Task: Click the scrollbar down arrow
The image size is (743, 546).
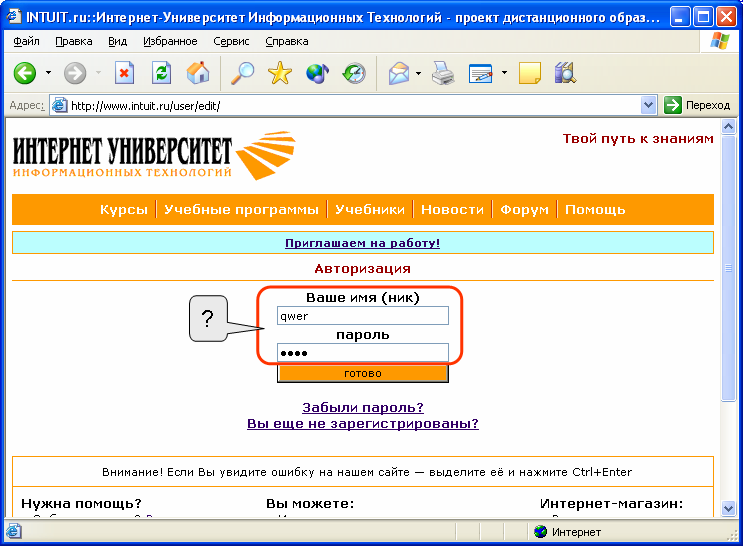Action: (x=728, y=509)
